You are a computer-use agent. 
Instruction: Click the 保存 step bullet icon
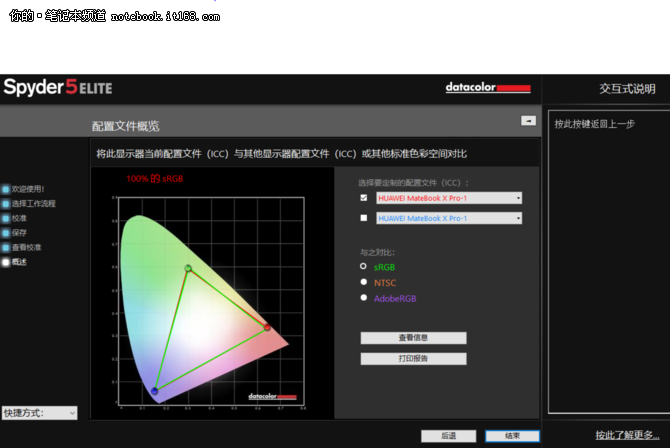coord(5,233)
